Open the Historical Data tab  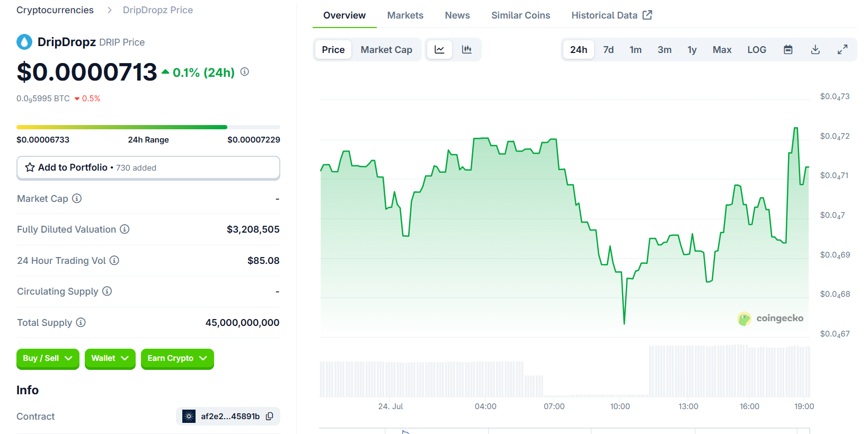(612, 15)
